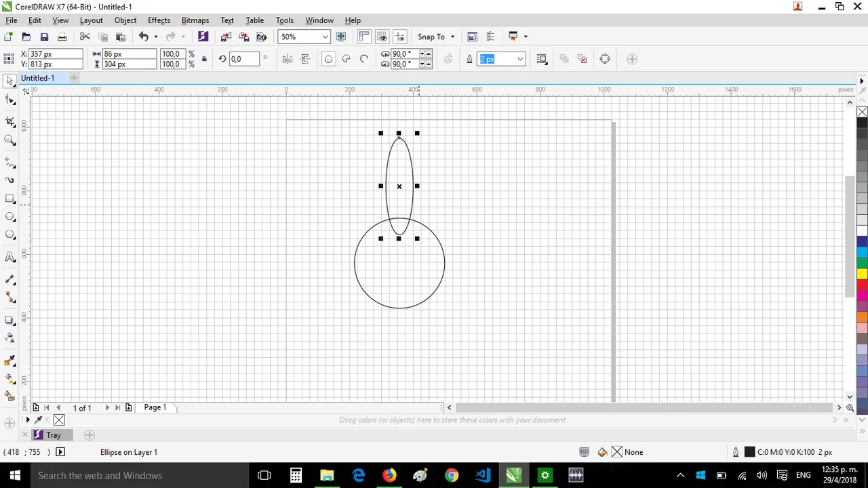Toggle Show Grid button

point(382,37)
